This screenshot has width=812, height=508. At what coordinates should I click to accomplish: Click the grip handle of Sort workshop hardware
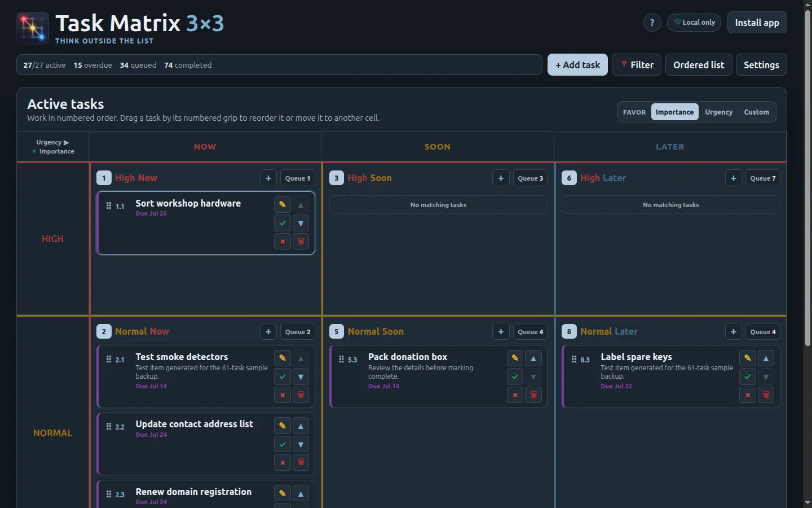coord(109,206)
